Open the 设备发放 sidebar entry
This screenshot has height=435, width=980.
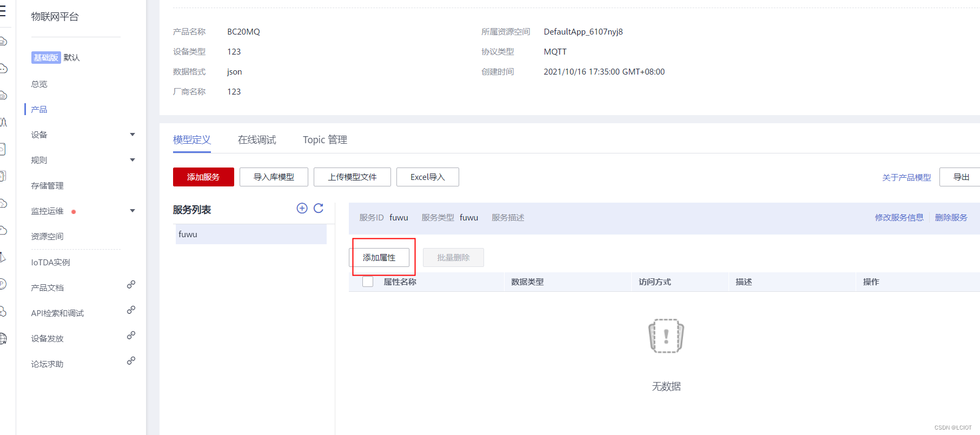pos(47,339)
